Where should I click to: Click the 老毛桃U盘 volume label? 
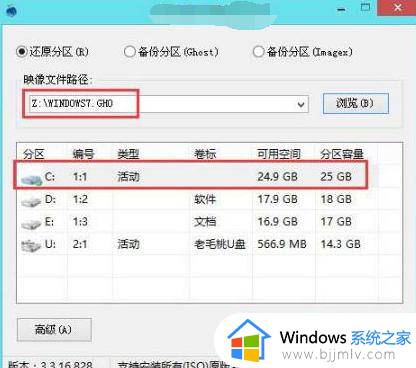tap(220, 244)
